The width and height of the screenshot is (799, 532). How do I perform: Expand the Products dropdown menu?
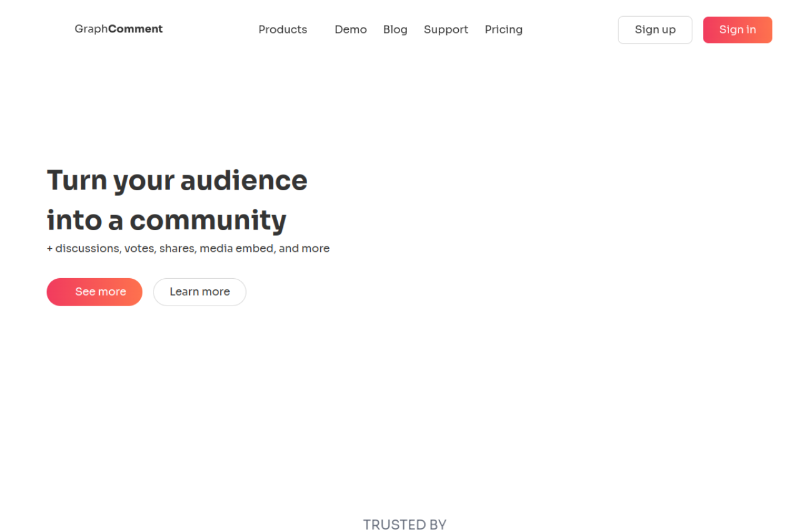click(x=283, y=29)
